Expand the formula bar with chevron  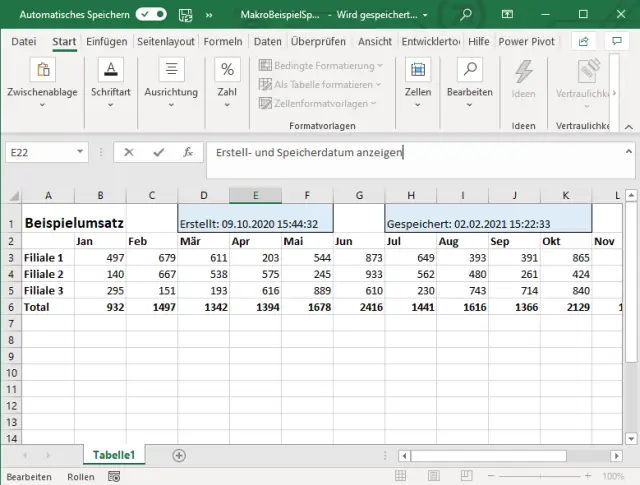627,151
